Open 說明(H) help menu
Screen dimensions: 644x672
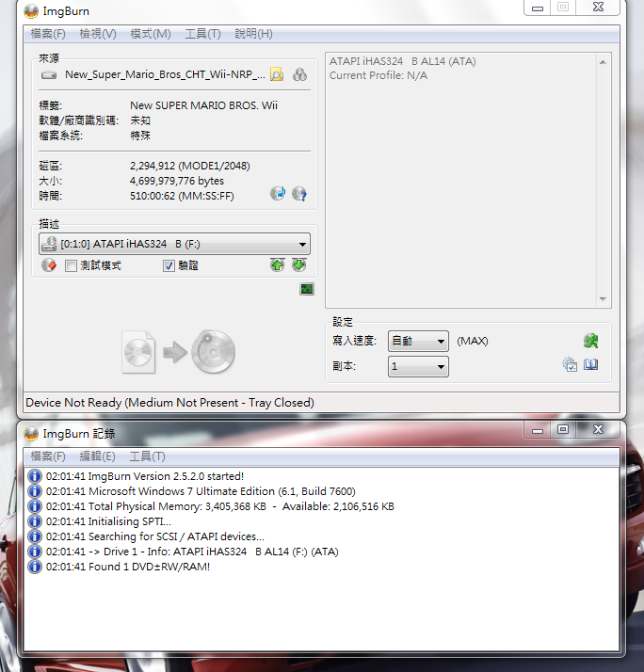coord(254,34)
